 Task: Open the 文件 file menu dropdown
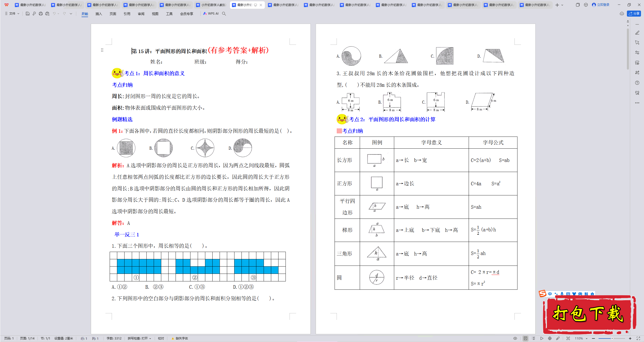tap(12, 14)
